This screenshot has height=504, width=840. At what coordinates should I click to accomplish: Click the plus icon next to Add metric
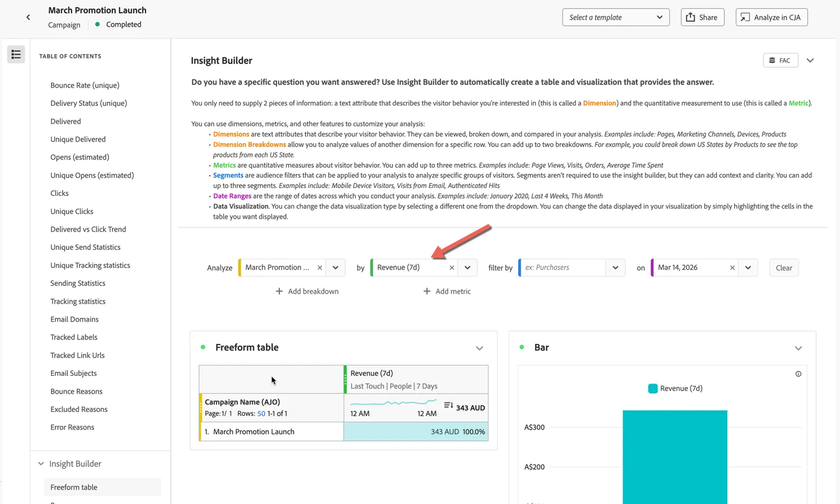coord(427,291)
